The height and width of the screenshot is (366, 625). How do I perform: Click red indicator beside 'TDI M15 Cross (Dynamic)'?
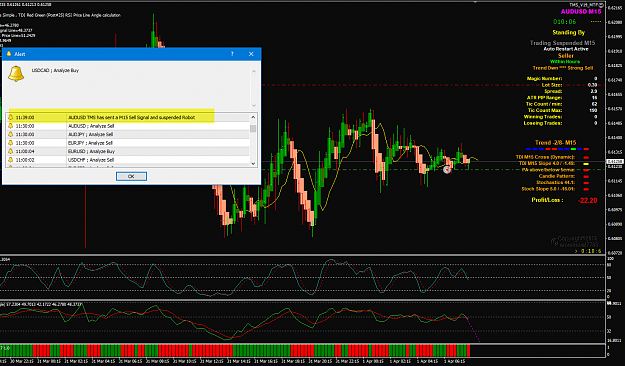[586, 157]
